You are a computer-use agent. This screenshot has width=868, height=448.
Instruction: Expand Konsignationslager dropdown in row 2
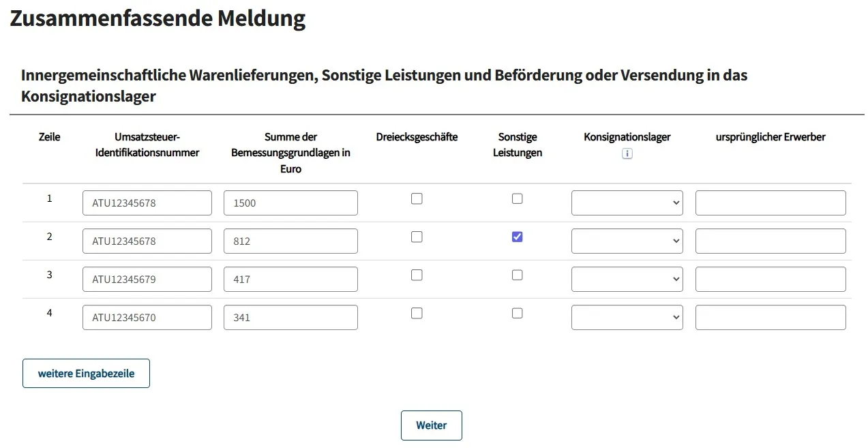[x=627, y=241]
